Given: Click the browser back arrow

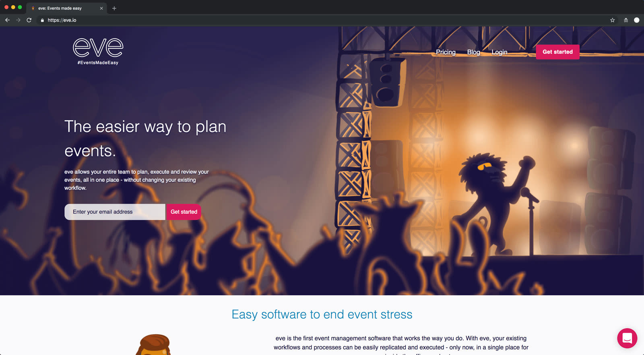Looking at the screenshot, I should [7, 20].
